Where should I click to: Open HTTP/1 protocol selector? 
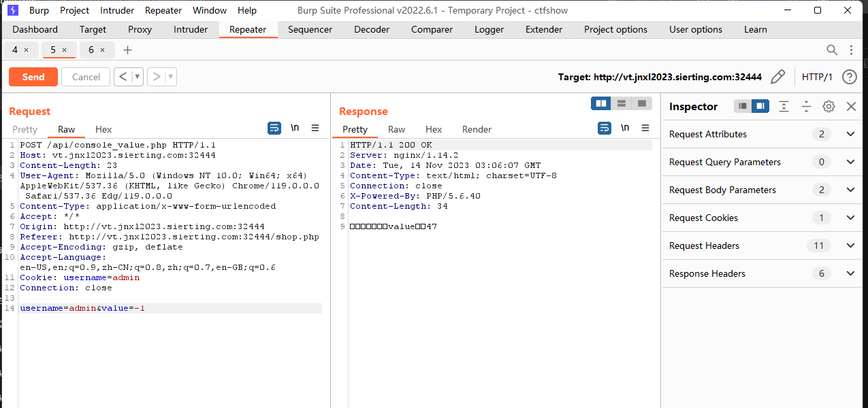[x=817, y=77]
